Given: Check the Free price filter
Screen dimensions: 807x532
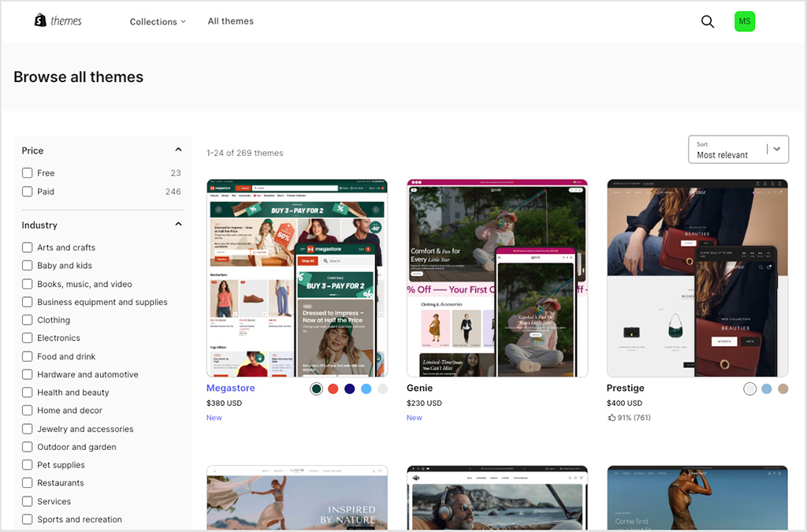Looking at the screenshot, I should pyautogui.click(x=28, y=173).
